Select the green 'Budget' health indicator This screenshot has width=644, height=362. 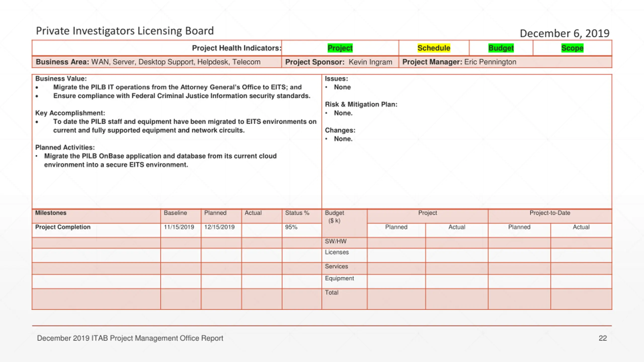[x=501, y=48]
